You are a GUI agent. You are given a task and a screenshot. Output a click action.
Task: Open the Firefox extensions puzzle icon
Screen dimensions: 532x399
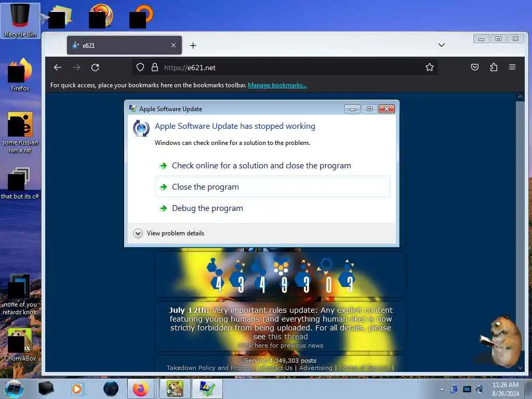tap(494, 67)
